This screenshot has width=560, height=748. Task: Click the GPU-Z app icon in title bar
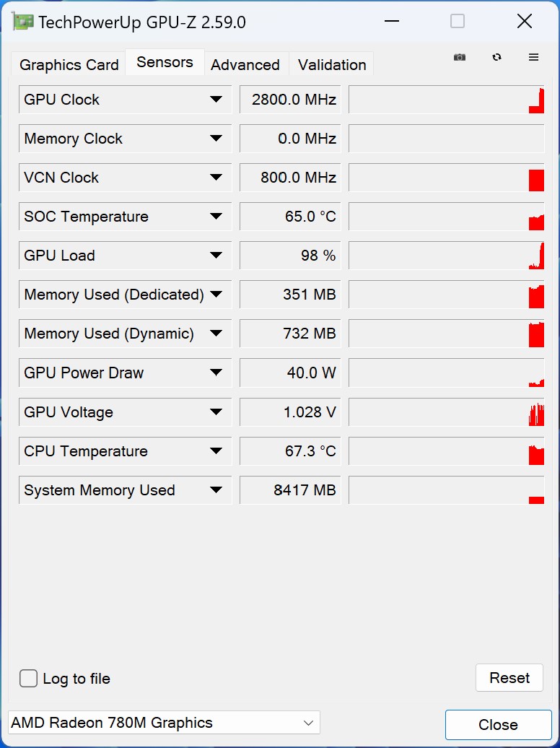pyautogui.click(x=22, y=22)
